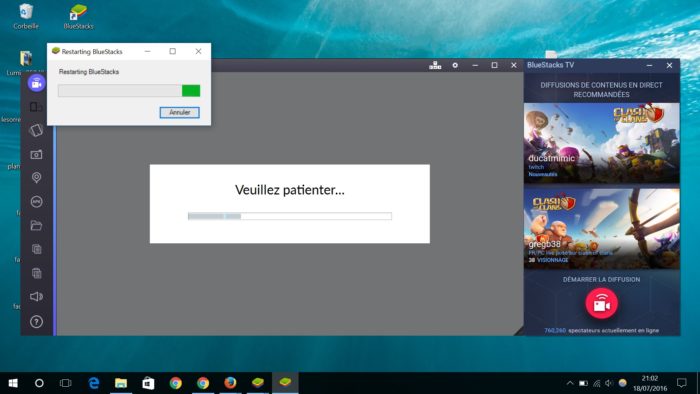Open File Explorer from the taskbar
Viewport: 700px width, 394px height.
[121, 383]
